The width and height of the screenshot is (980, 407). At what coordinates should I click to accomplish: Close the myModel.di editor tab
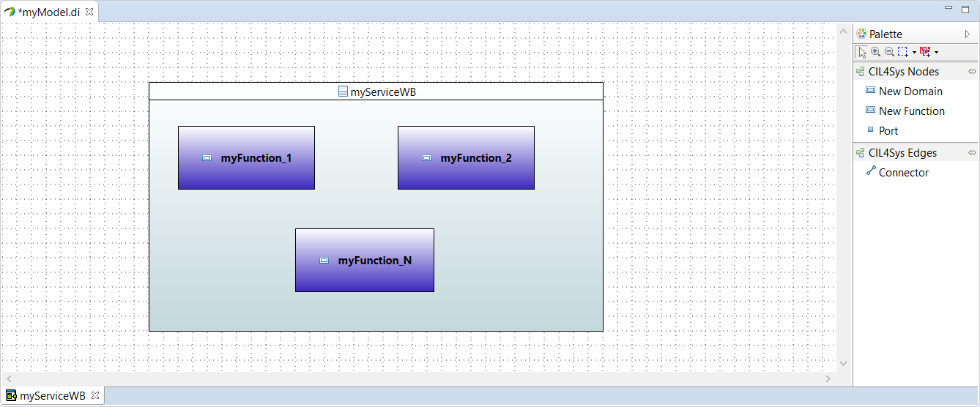(89, 12)
